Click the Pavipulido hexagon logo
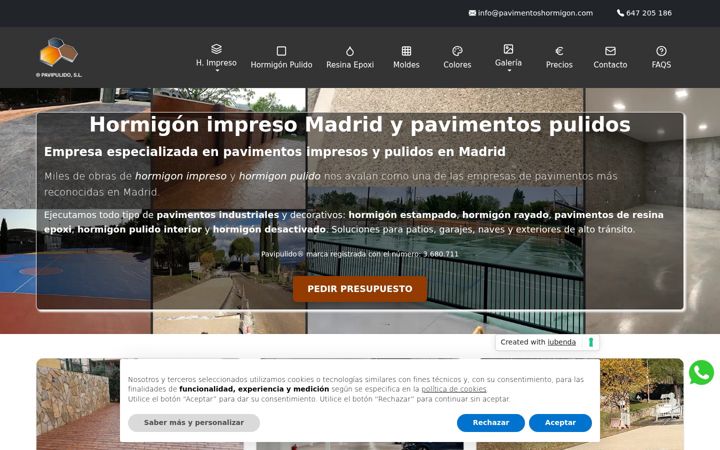 coord(59,51)
